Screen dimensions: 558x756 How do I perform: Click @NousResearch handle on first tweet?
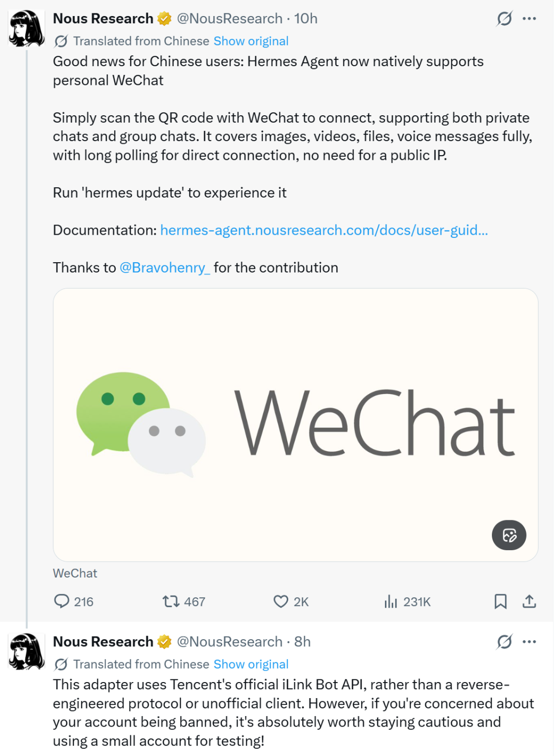[229, 19]
